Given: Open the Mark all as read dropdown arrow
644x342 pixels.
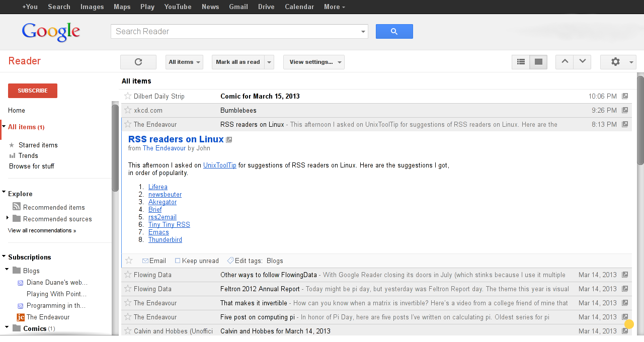Looking at the screenshot, I should pyautogui.click(x=269, y=62).
